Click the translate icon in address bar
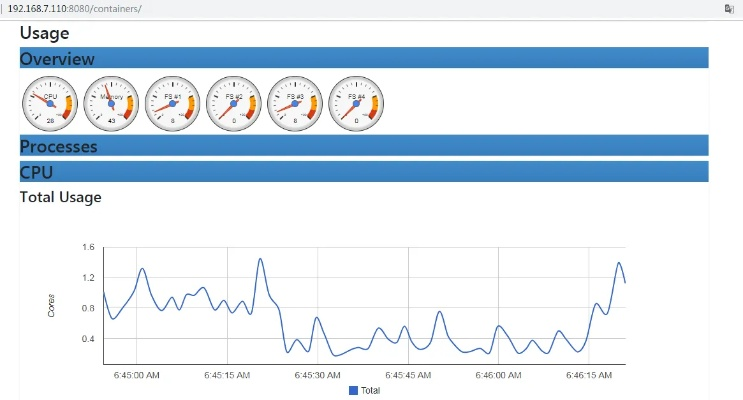 tap(730, 8)
